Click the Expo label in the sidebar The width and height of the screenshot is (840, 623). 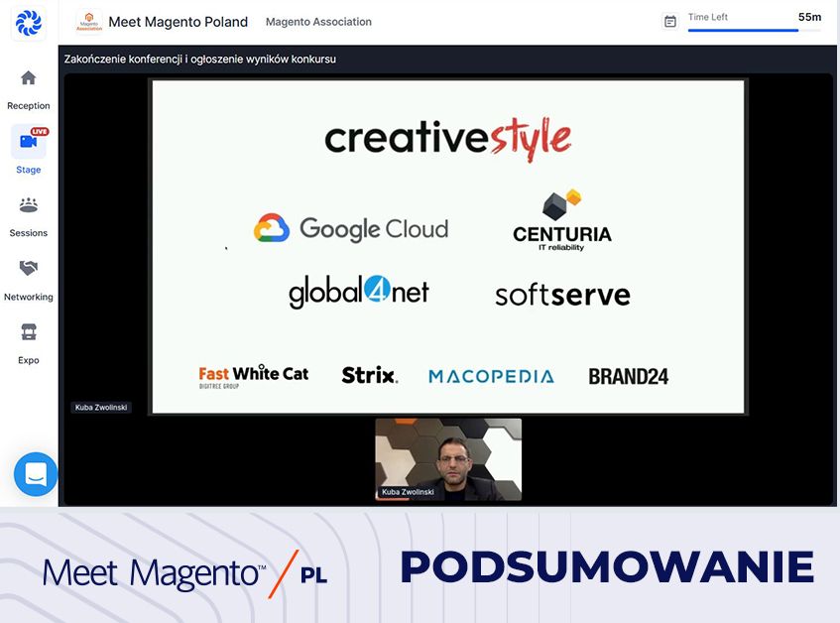[x=28, y=360]
